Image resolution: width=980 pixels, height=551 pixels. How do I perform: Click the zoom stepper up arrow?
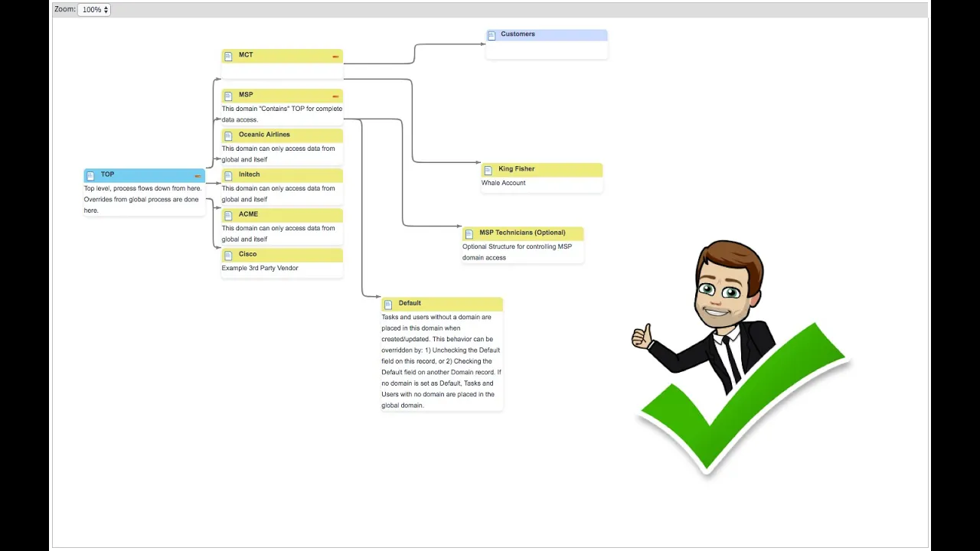105,7
